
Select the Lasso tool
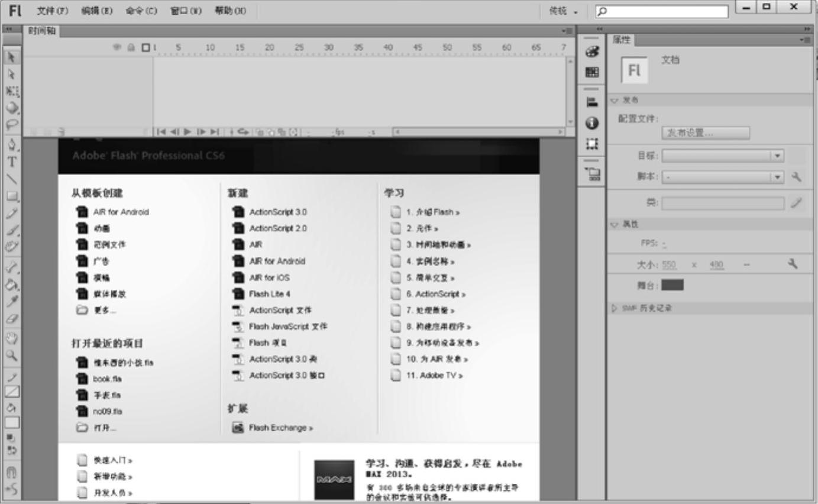click(11, 125)
